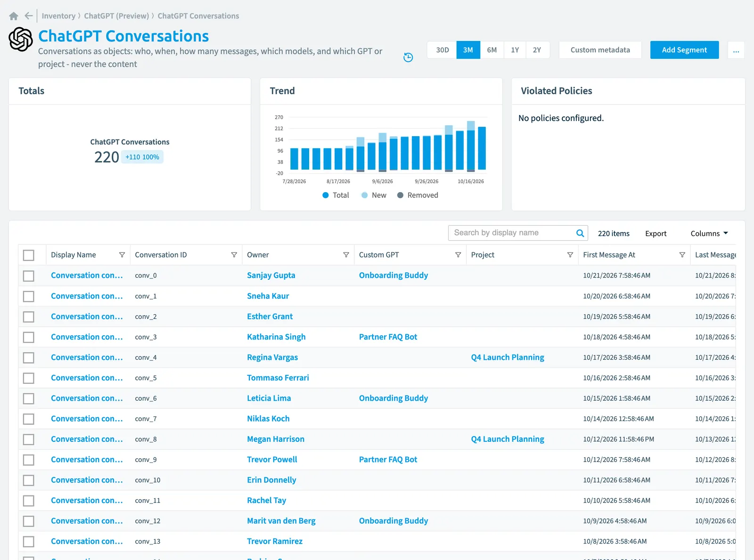Open the Inventory breadcrumb link
754x560 pixels.
tap(58, 16)
